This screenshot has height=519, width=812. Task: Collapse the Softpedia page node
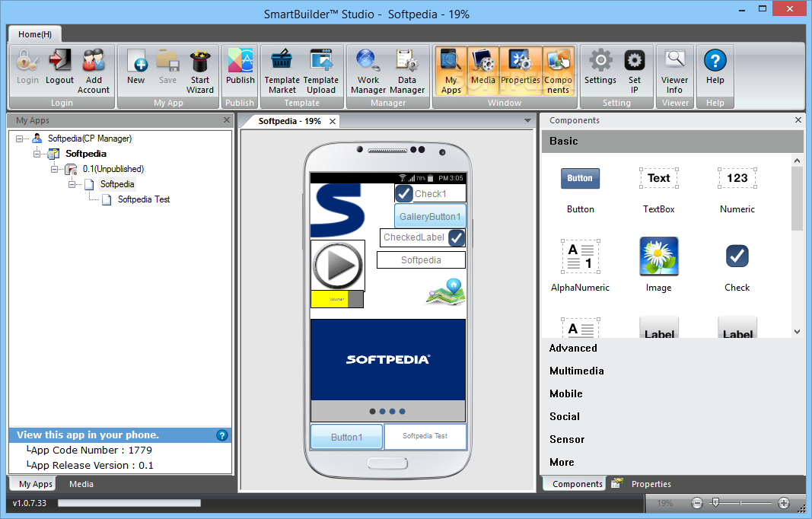click(72, 184)
